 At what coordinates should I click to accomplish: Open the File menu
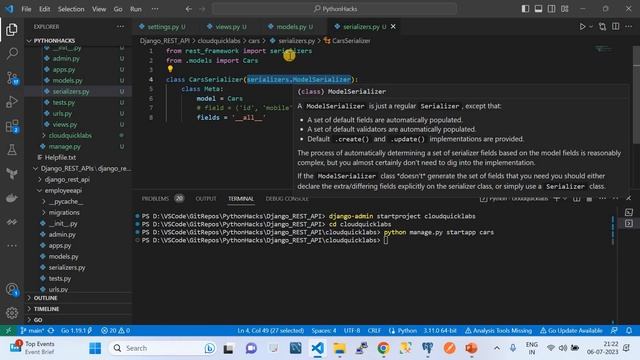click(x=26, y=9)
